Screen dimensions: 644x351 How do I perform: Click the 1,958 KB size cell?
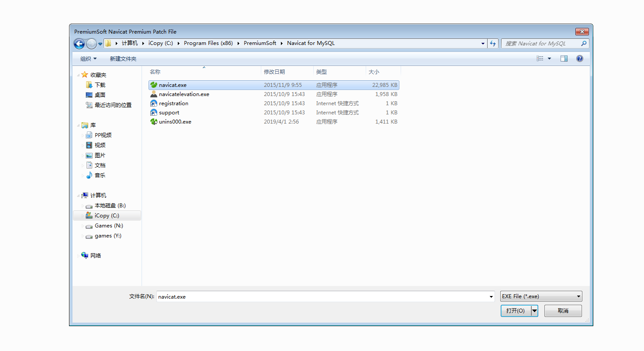pos(386,94)
